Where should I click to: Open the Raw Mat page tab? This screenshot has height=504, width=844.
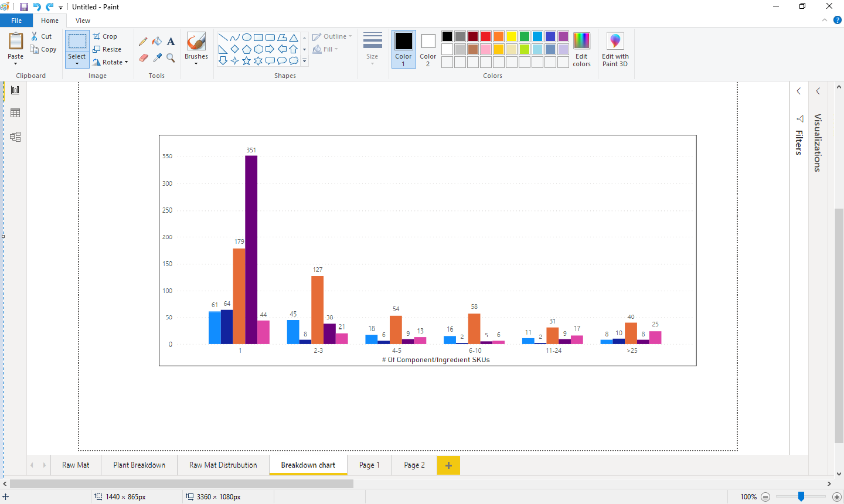(x=76, y=465)
